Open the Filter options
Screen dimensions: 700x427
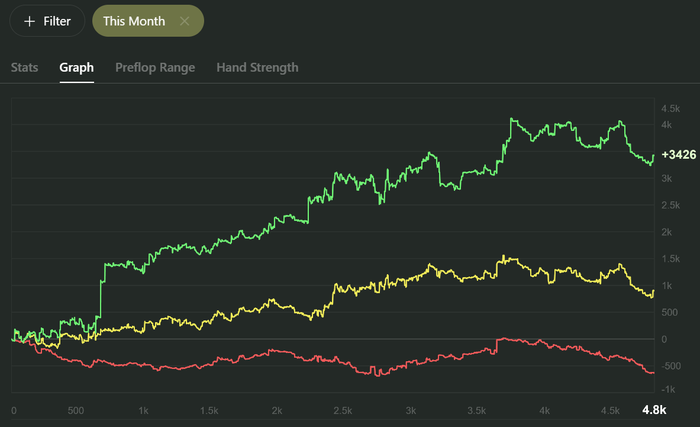pyautogui.click(x=47, y=21)
